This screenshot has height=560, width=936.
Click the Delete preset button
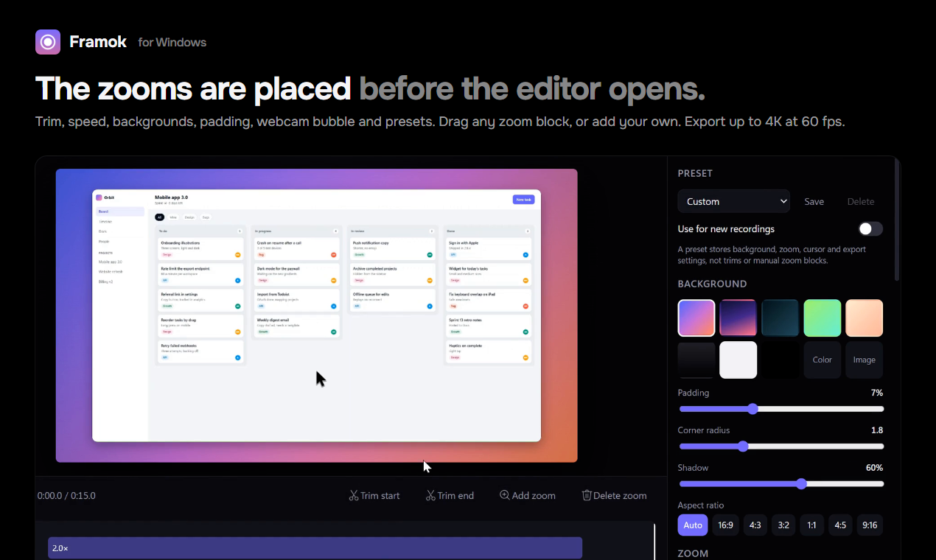coord(861,201)
